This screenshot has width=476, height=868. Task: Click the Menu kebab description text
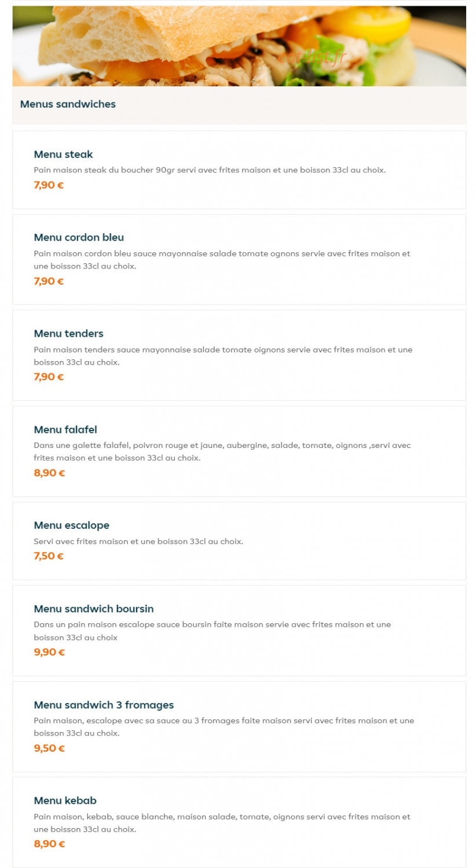222,823
